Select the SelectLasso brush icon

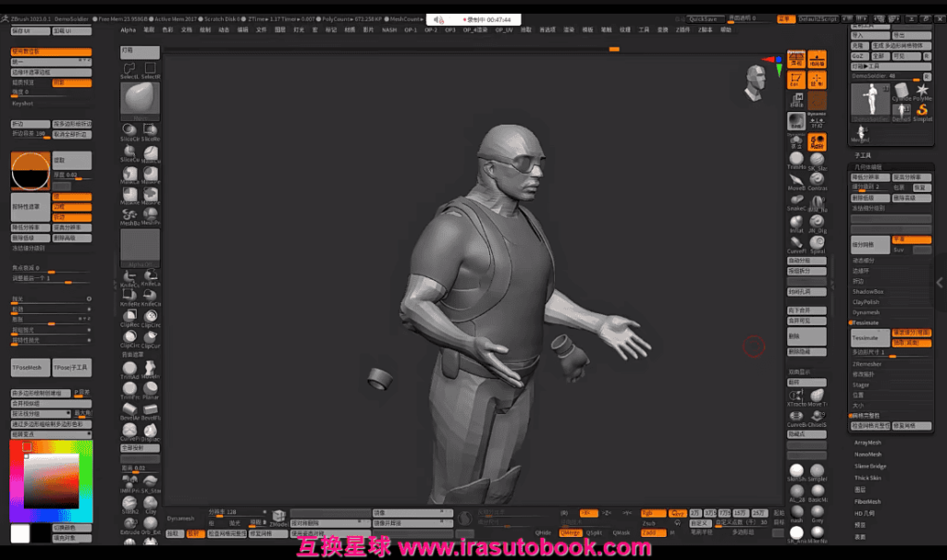(130, 68)
